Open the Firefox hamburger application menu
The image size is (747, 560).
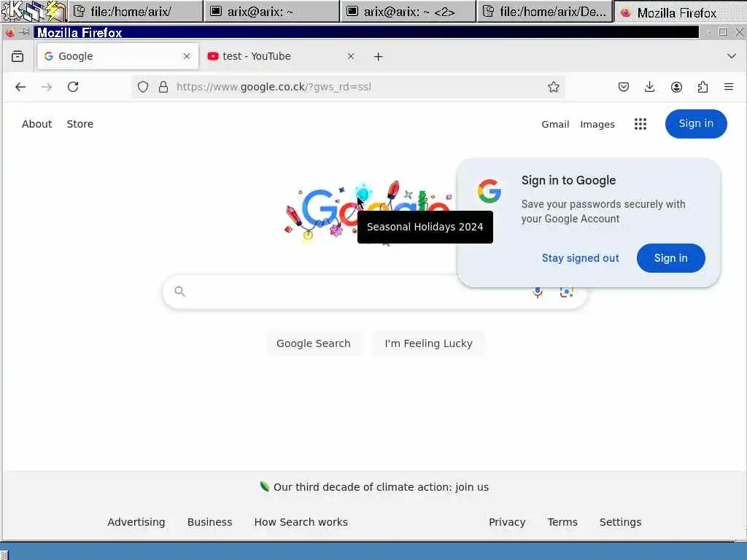pos(729,87)
